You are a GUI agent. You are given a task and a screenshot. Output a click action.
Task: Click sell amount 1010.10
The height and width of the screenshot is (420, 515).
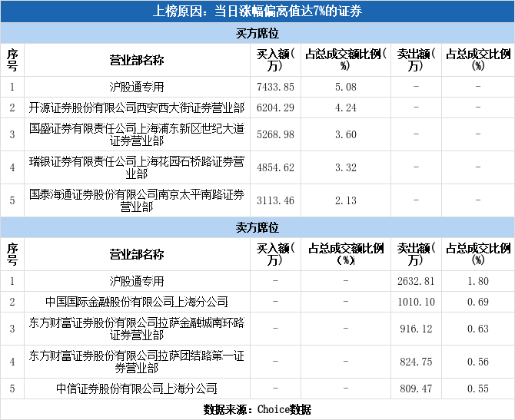[416, 302]
